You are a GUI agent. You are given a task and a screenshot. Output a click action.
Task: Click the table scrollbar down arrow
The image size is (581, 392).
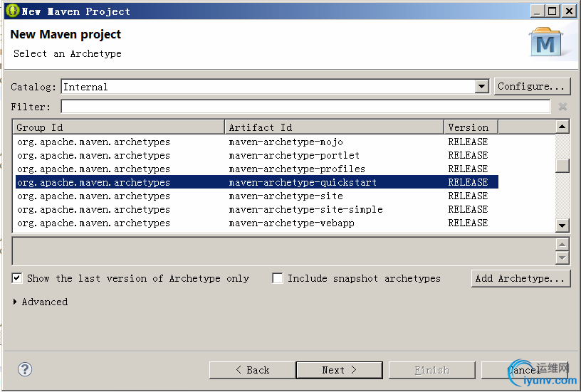pos(562,225)
